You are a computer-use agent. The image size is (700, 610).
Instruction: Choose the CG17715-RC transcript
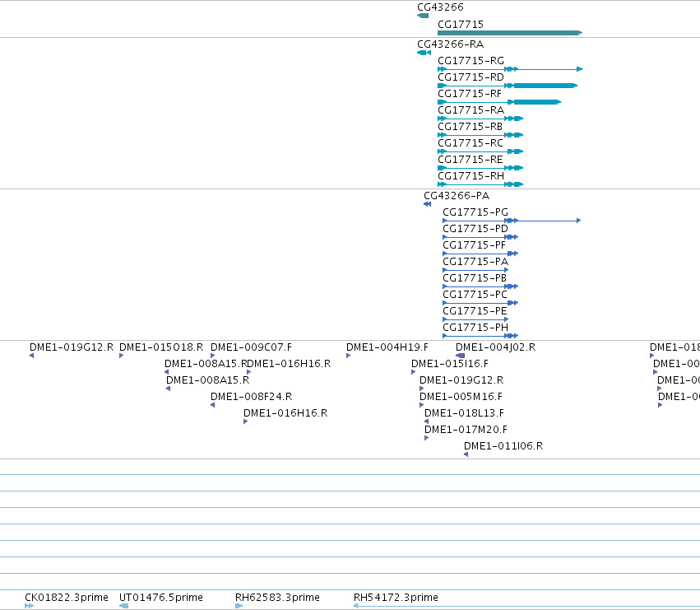pos(470,143)
